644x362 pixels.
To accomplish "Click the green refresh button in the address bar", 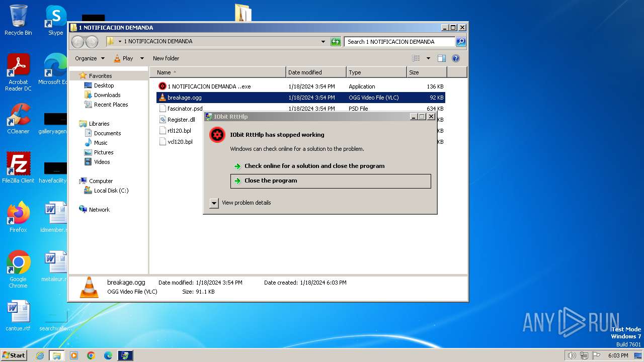I will [x=336, y=42].
